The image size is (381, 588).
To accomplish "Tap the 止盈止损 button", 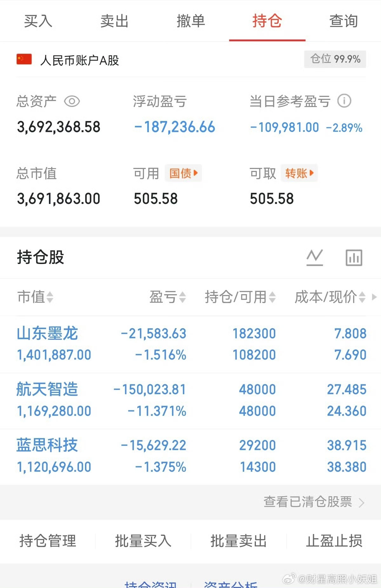I will click(334, 541).
